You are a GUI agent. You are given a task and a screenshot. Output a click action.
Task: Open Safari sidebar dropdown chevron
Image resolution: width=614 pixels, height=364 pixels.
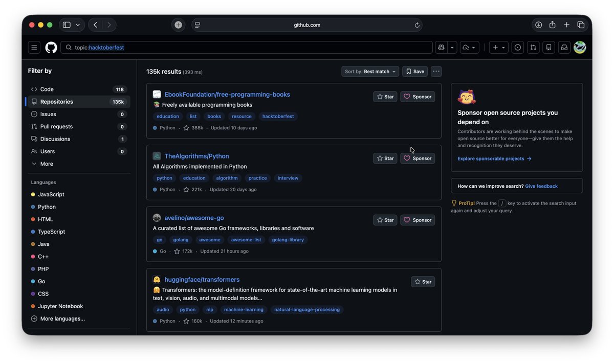coord(78,25)
